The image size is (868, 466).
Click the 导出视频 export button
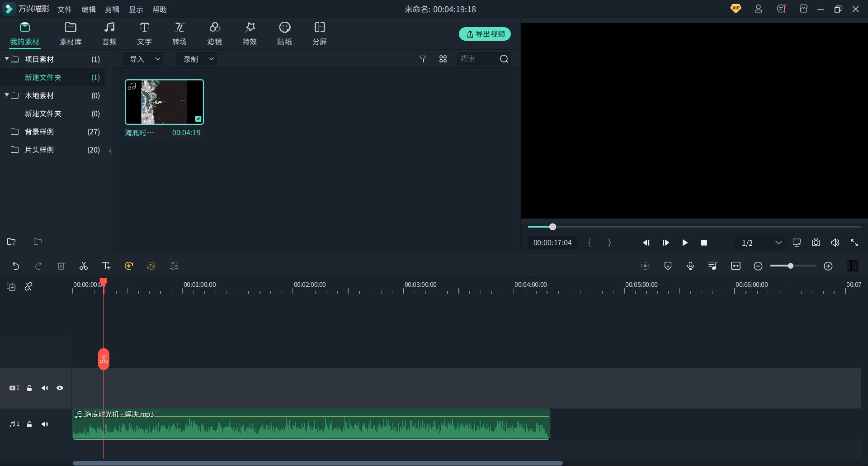pyautogui.click(x=485, y=34)
